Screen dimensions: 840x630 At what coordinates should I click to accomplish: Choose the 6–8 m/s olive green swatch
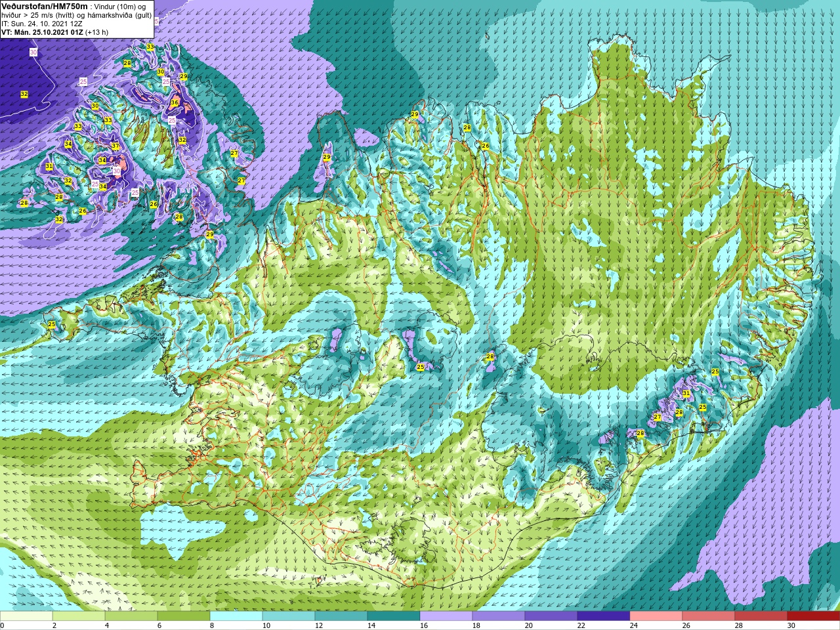184,616
